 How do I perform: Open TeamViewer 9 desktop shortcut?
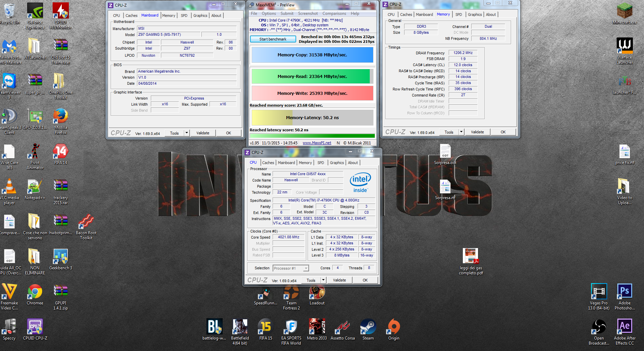[9, 86]
